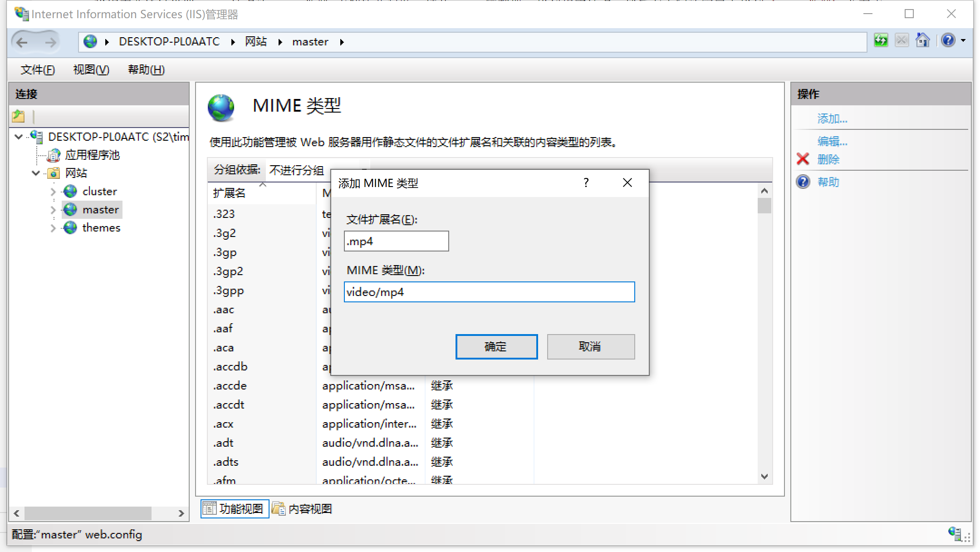Collapse the DESKTOP-PL0AATC server node
This screenshot has height=552, width=980.
tap(19, 137)
